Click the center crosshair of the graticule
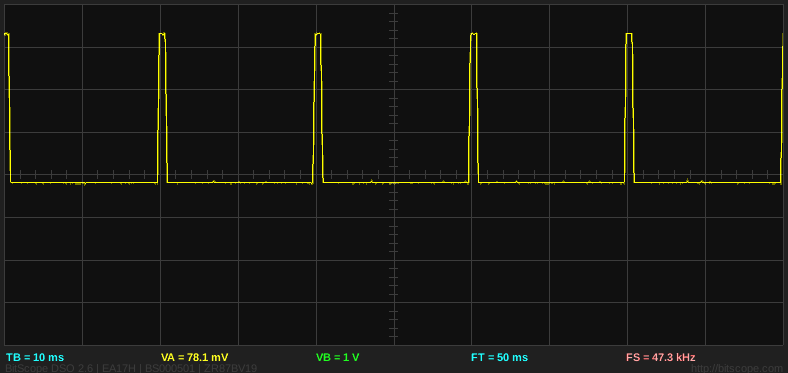The width and height of the screenshot is (788, 373). (x=394, y=175)
